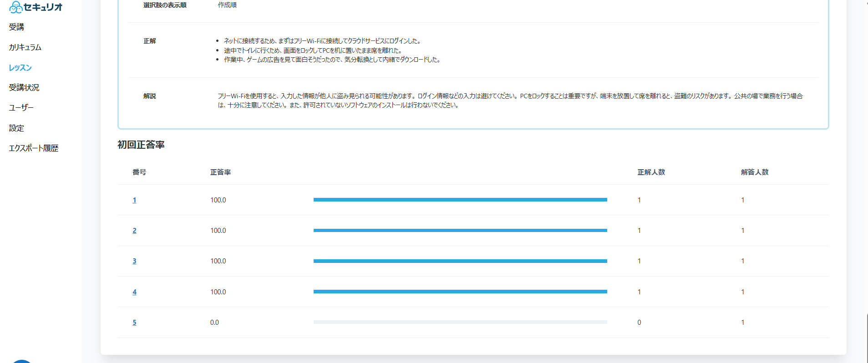
Task: Open エクスポート履歴 in the sidebar
Action: click(x=34, y=148)
